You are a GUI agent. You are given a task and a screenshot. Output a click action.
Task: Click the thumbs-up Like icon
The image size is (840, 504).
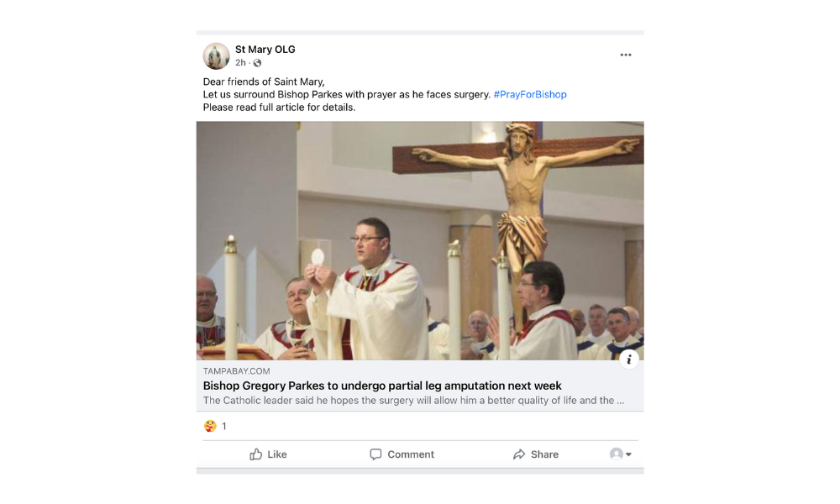click(x=257, y=454)
